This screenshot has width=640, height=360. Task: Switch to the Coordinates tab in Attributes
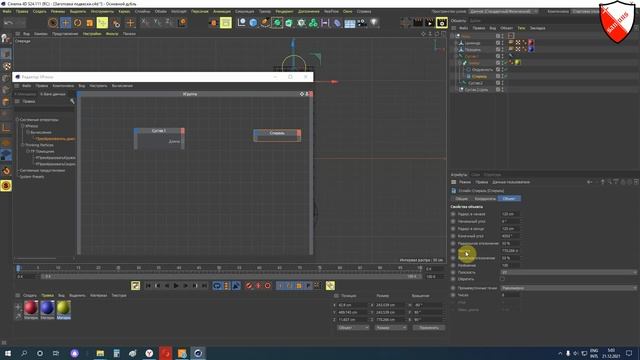[485, 198]
